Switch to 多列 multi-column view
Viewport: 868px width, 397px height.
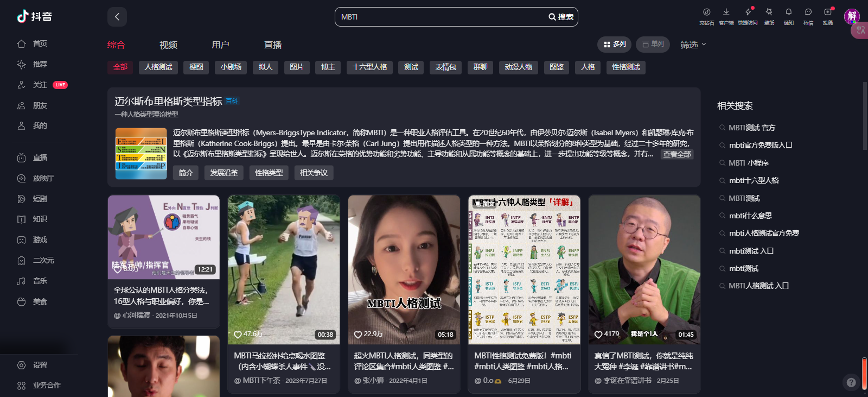[x=614, y=44]
